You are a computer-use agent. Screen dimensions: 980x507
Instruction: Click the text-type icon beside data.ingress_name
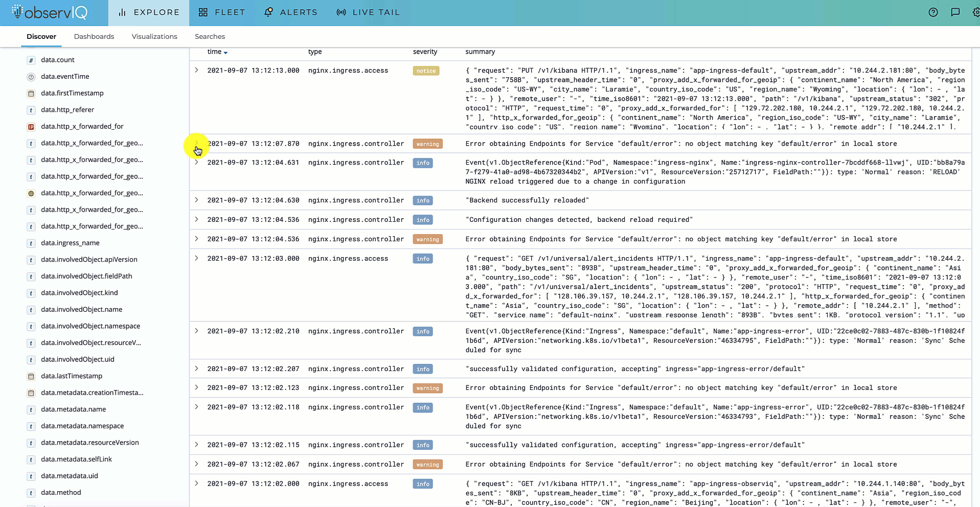31,243
